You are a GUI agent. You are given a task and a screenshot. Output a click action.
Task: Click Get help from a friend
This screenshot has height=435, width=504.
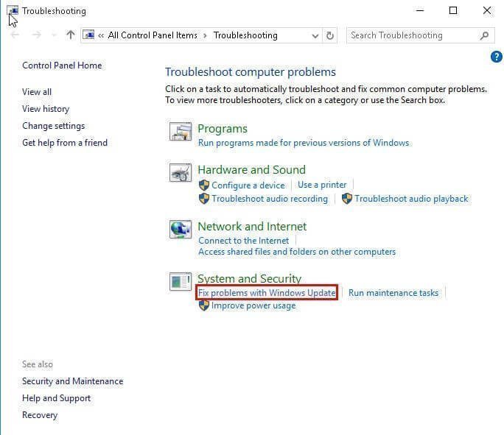point(65,143)
